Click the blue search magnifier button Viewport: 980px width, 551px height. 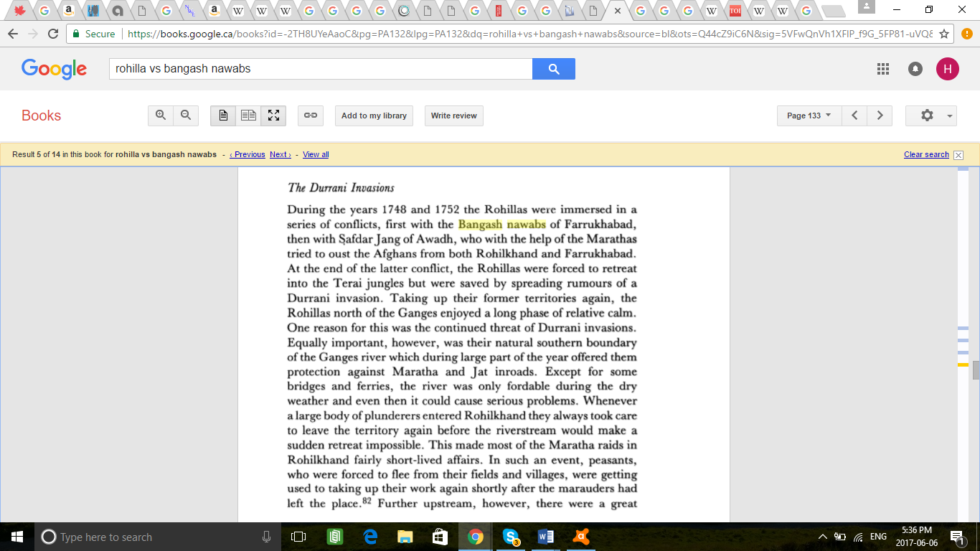pos(554,69)
